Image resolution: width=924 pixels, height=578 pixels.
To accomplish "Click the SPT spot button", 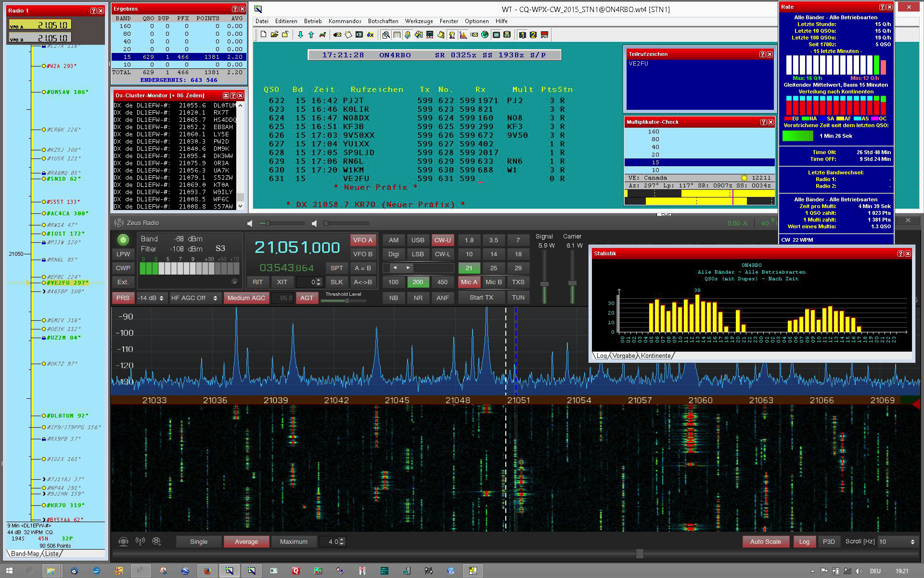I will 337,268.
